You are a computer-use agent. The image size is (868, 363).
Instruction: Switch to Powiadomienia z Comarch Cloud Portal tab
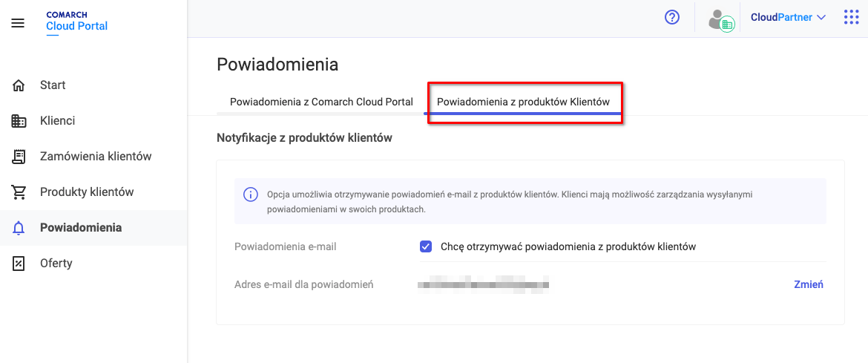(321, 102)
